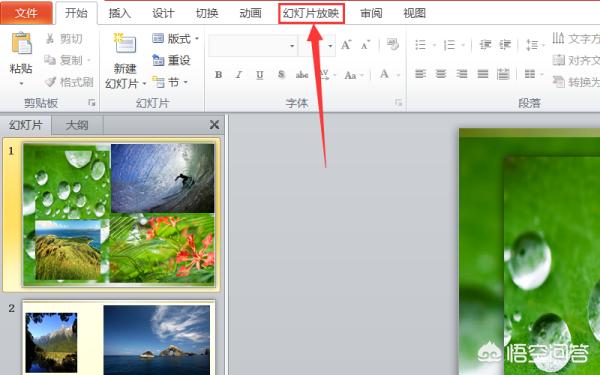Select slide 1 thumbnail
The width and height of the screenshot is (600, 375).
pos(119,215)
